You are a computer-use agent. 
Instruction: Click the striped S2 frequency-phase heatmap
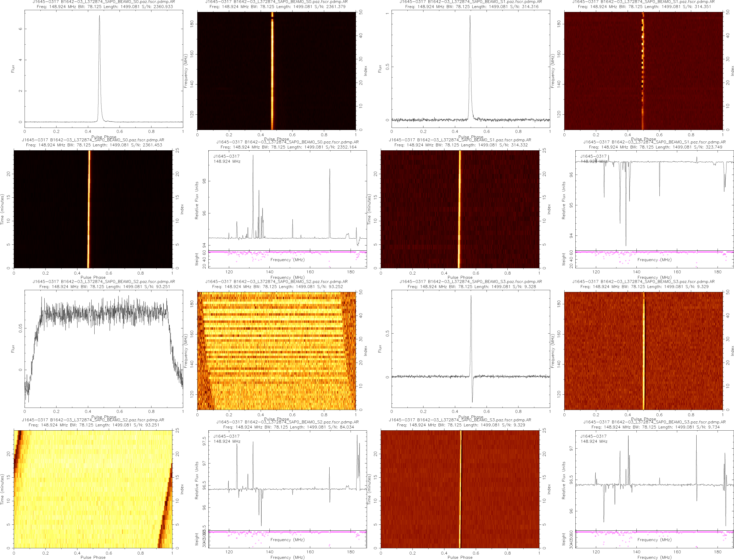click(x=276, y=351)
